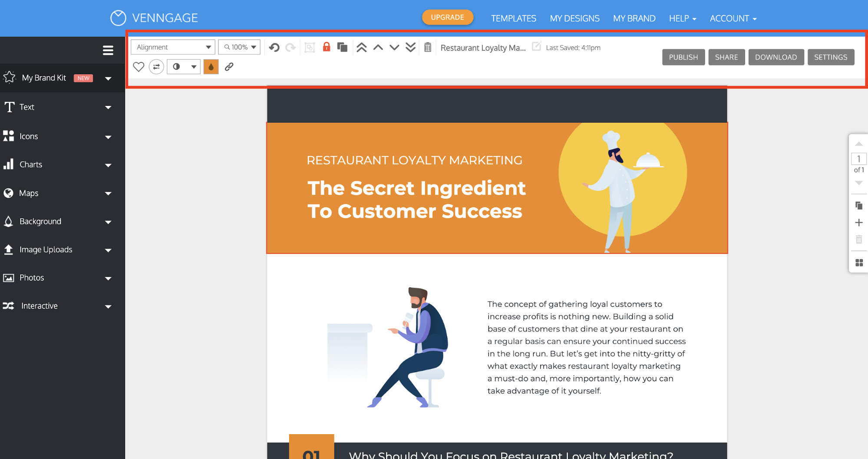Click the Restaurant Loyalty Ma... design title
The height and width of the screenshot is (459, 868).
point(483,48)
